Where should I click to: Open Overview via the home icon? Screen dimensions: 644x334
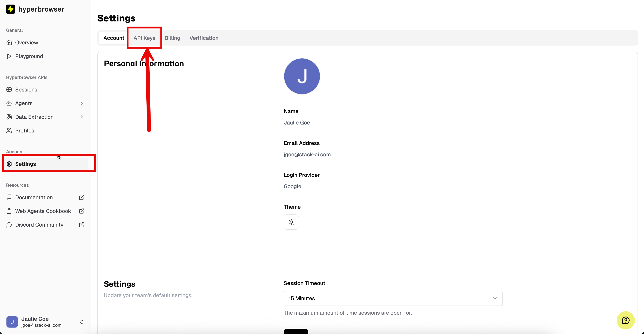[9, 43]
